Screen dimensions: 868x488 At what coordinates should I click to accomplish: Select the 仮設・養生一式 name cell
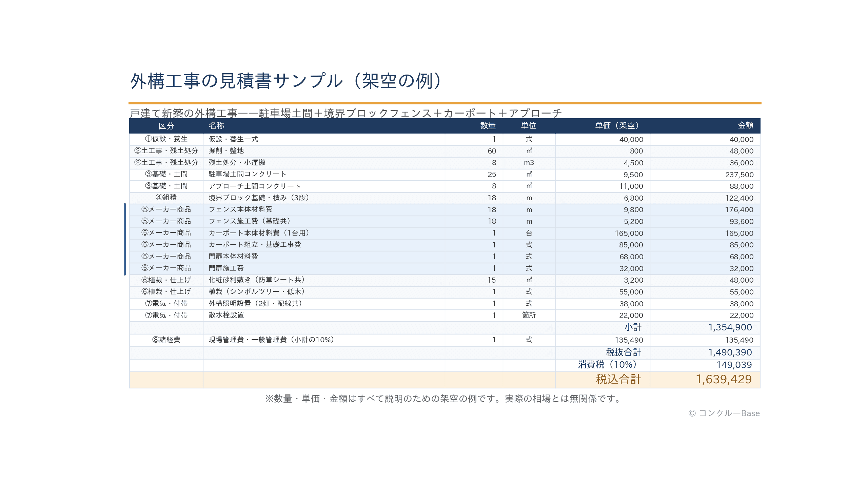click(324, 139)
